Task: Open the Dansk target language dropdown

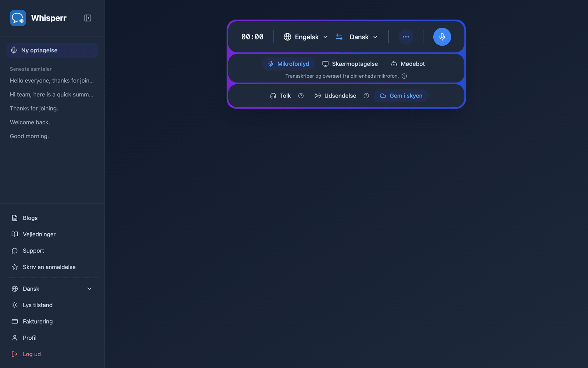Action: (364, 37)
